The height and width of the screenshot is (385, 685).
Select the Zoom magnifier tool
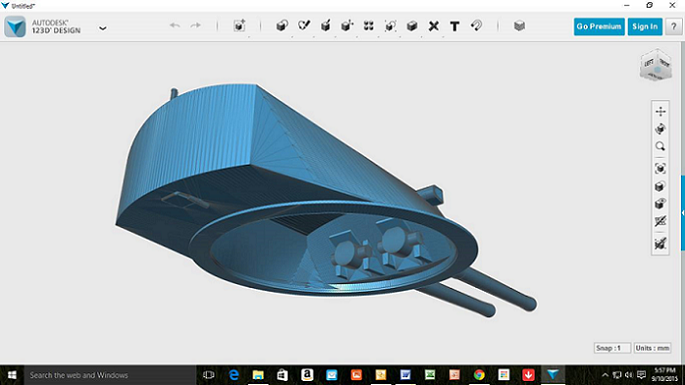[x=661, y=146]
